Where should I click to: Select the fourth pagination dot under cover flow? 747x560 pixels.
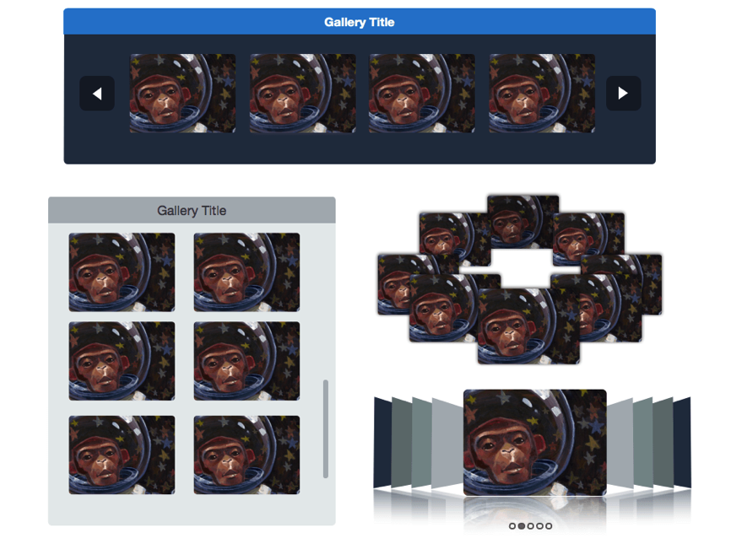coord(539,526)
